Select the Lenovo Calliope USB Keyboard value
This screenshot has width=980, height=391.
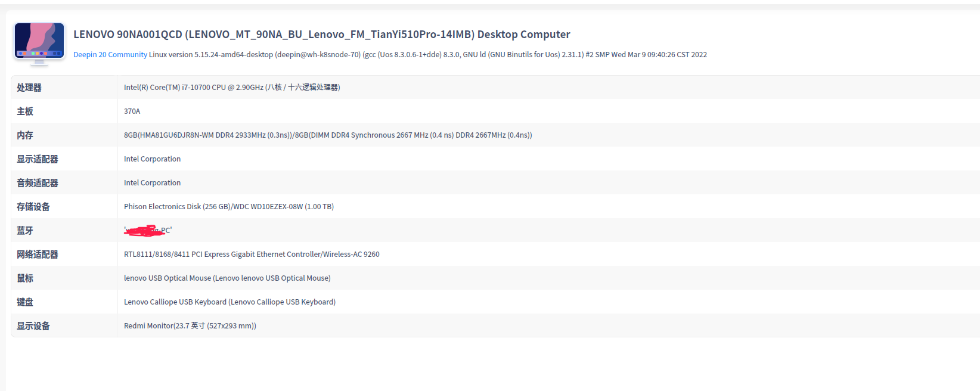[x=230, y=302]
